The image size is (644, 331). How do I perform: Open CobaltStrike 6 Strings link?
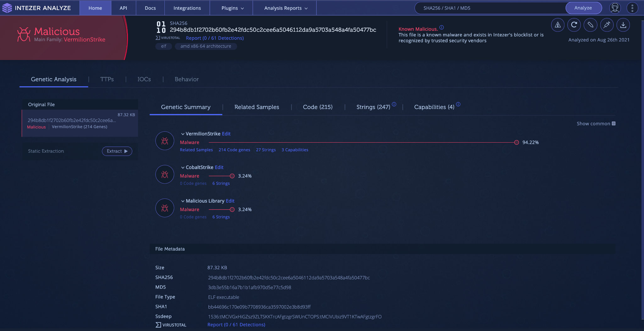221,183
